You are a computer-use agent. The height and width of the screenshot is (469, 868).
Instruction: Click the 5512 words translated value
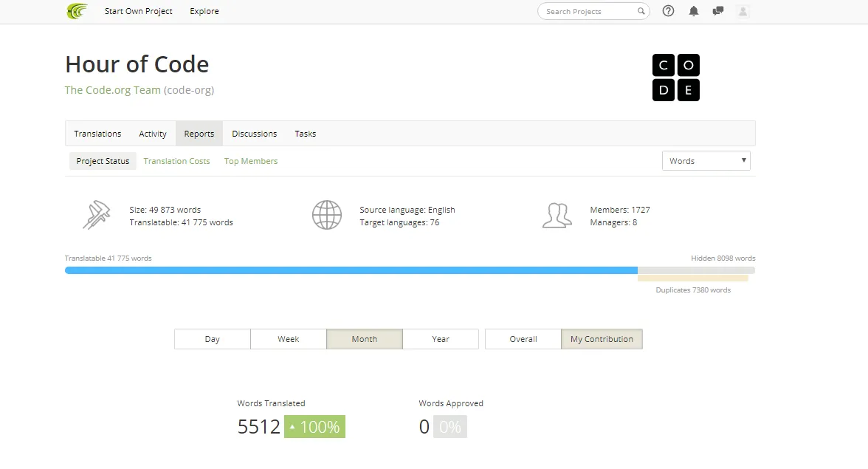[258, 426]
